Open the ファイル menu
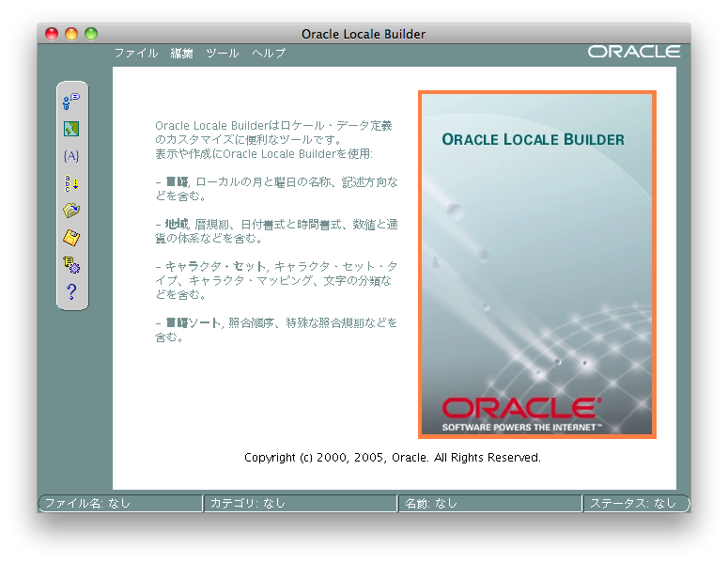 (136, 53)
